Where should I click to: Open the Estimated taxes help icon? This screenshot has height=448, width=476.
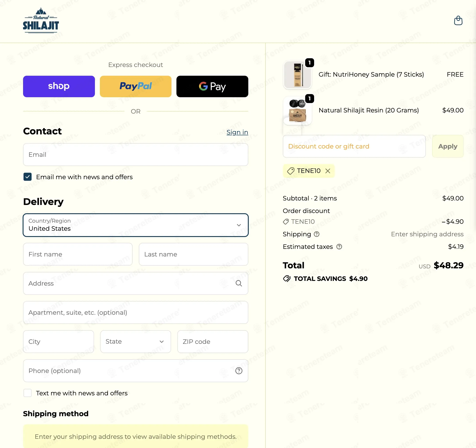click(x=339, y=247)
